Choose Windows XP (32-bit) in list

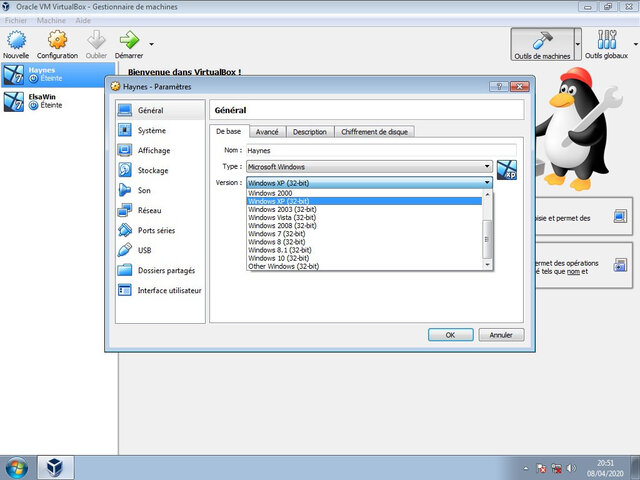click(x=364, y=201)
